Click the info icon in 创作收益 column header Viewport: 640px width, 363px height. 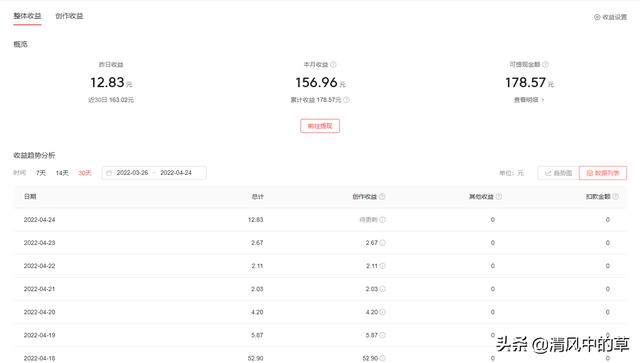click(382, 197)
